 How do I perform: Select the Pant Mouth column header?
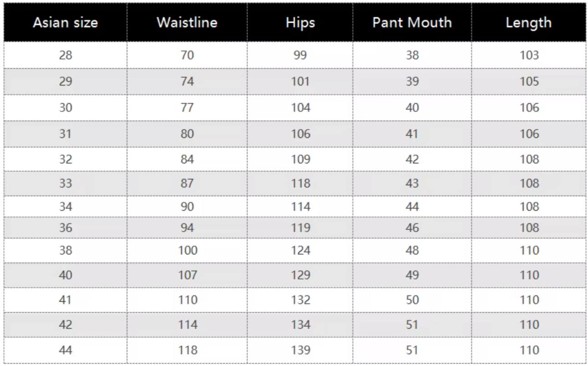point(412,23)
